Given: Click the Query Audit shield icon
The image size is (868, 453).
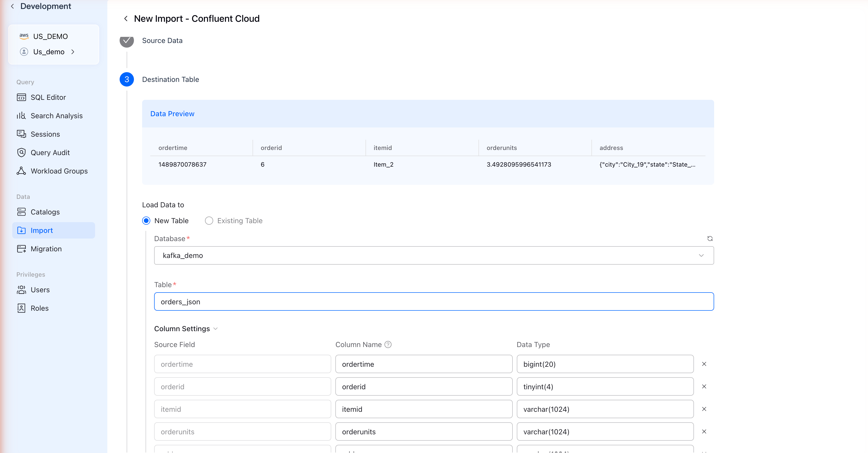Looking at the screenshot, I should pyautogui.click(x=21, y=153).
